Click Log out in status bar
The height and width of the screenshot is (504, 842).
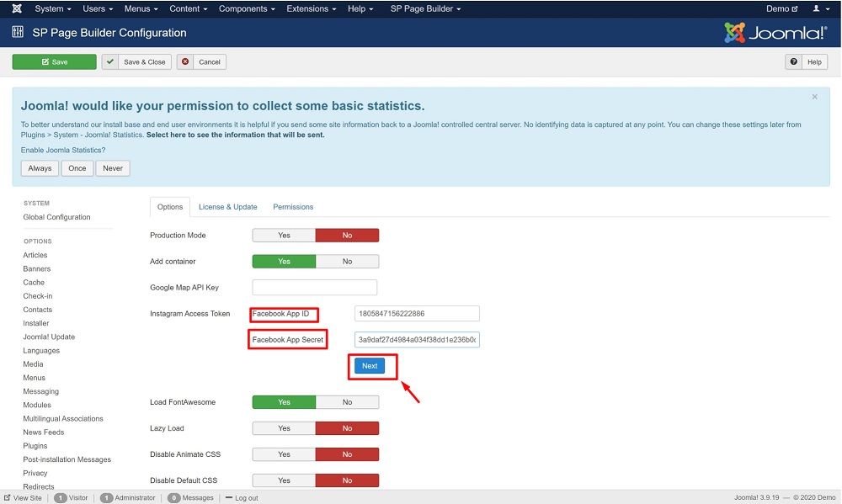click(242, 498)
